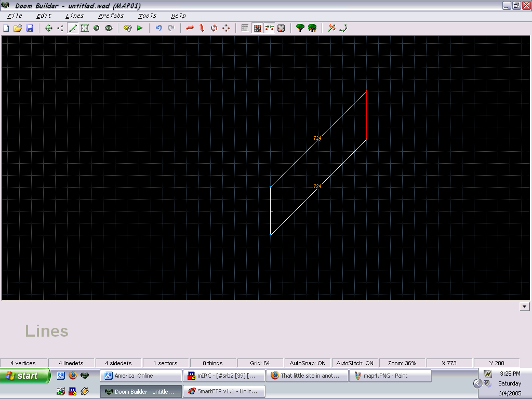The width and height of the screenshot is (532, 399).
Task: Click the 'Grid: 64' status entry
Action: 260,363
